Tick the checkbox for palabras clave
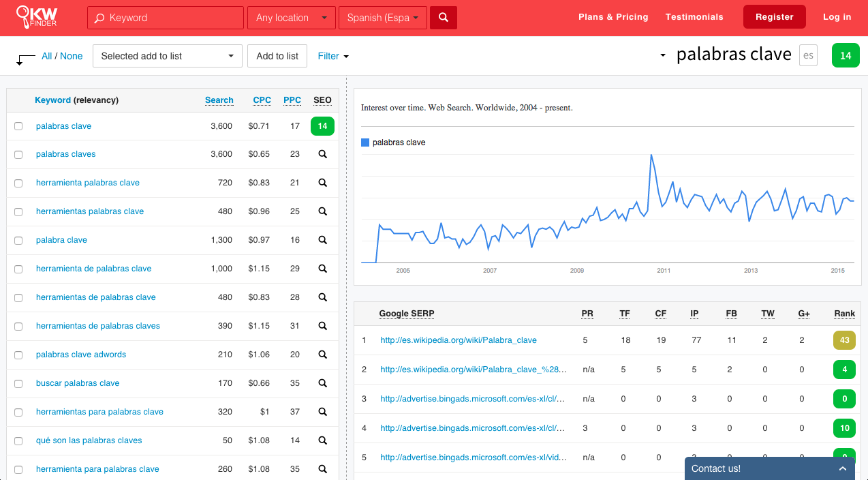The height and width of the screenshot is (480, 868). pyautogui.click(x=18, y=126)
